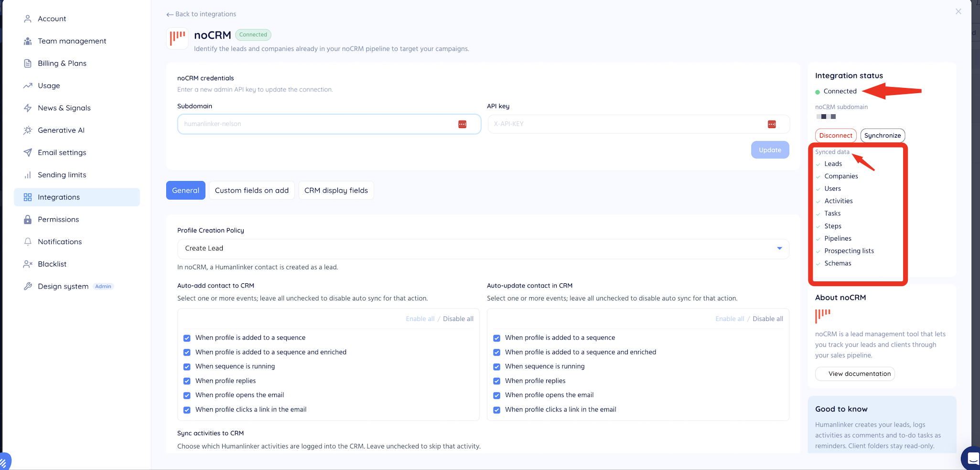The height and width of the screenshot is (470, 980).
Task: Click View documentation button
Action: pos(855,374)
